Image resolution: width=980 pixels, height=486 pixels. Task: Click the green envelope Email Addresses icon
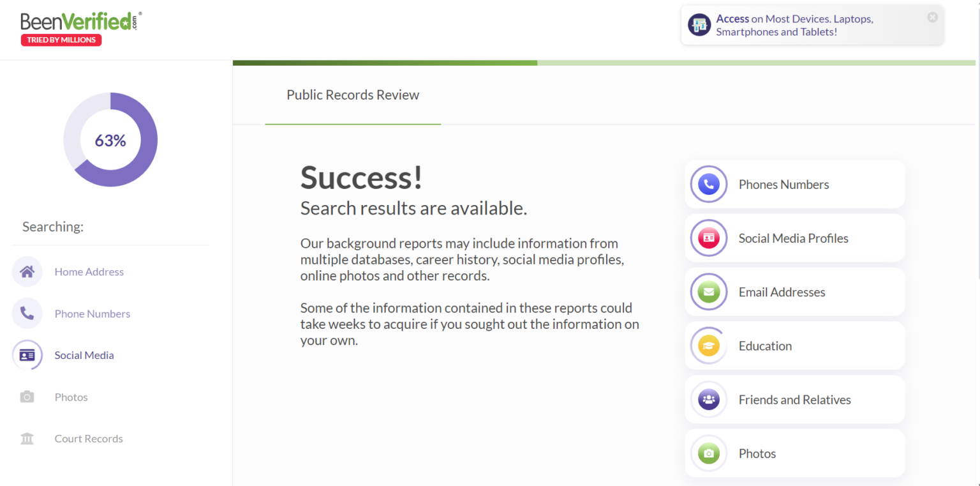tap(708, 292)
